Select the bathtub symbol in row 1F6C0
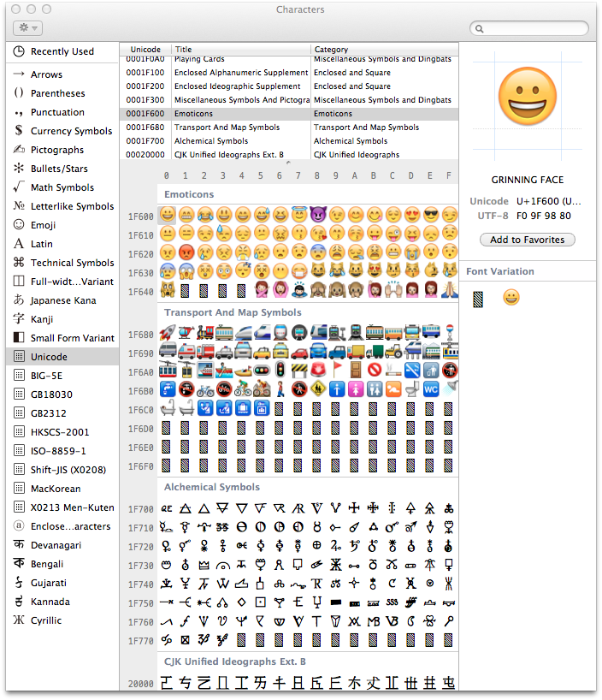The height and width of the screenshot is (700, 602). [186, 408]
